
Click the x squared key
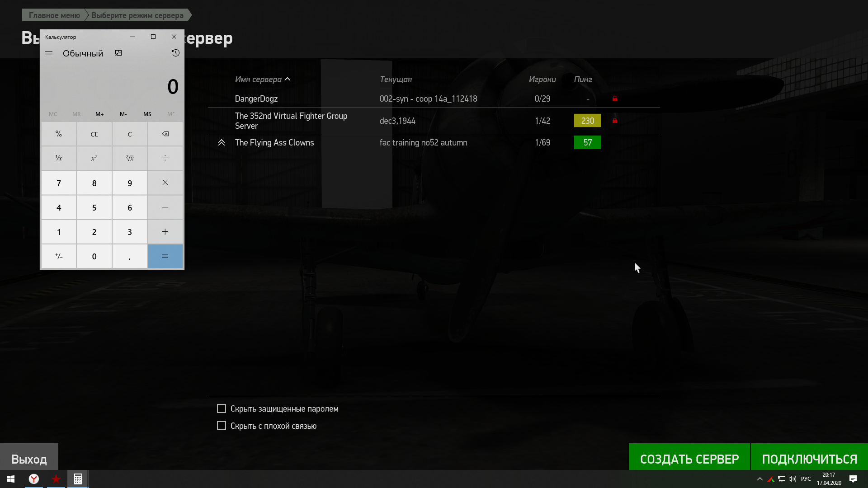click(x=94, y=158)
